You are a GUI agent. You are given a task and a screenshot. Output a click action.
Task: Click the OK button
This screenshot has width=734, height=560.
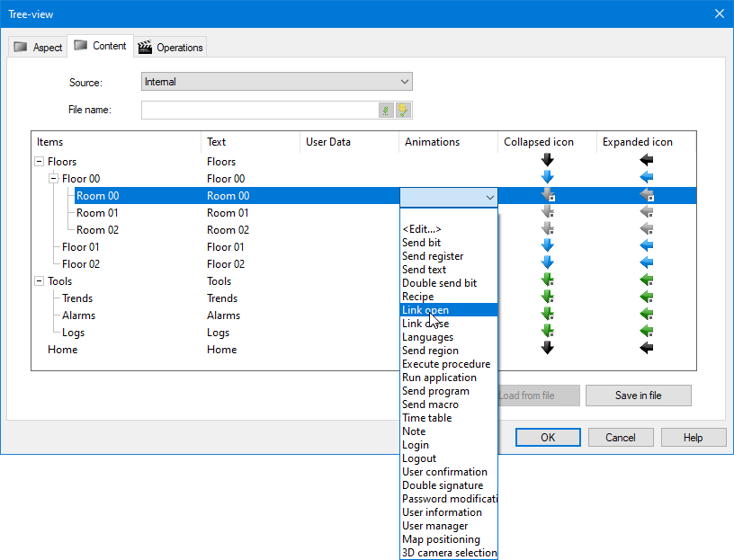[x=548, y=438]
